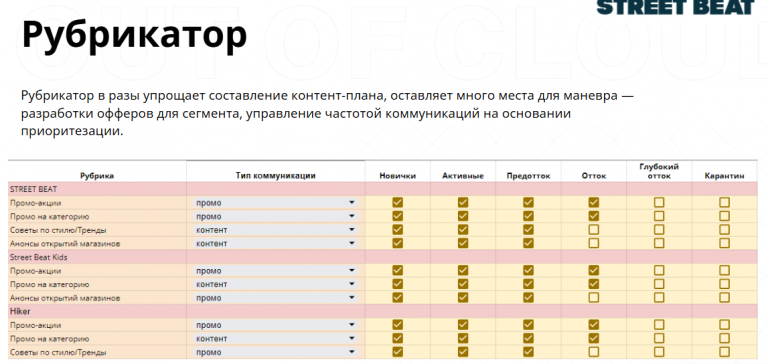Check Отток in Kids Анонсы открытий магазинов row
The width and height of the screenshot is (768, 364).
[594, 297]
